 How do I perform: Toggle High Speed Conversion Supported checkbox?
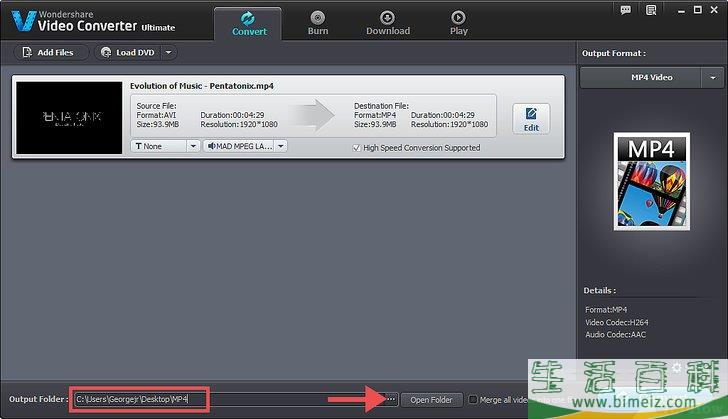pos(357,148)
